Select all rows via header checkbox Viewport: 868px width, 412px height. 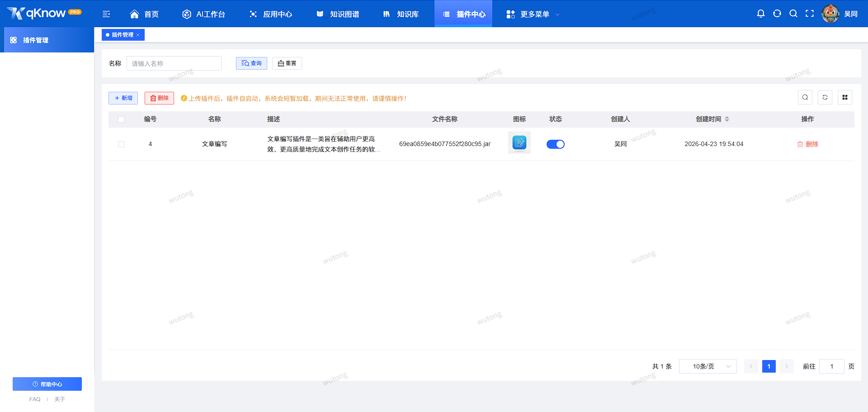pyautogui.click(x=121, y=119)
